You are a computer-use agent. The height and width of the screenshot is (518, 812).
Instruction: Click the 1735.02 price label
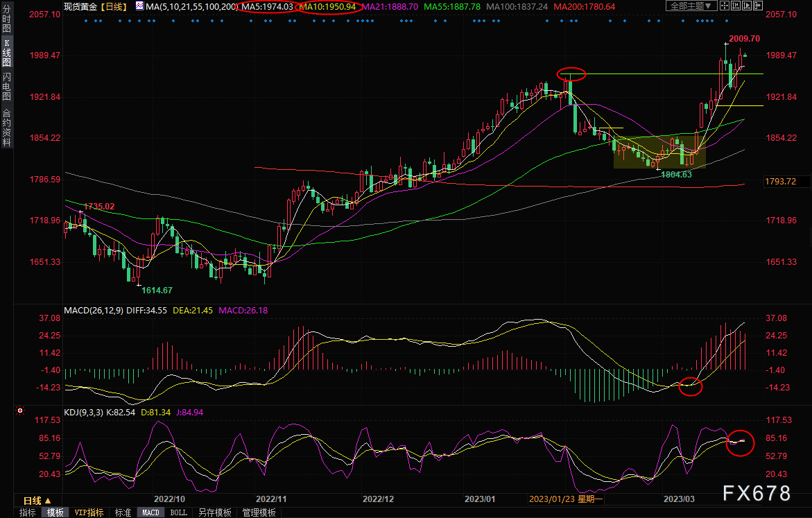pyautogui.click(x=99, y=206)
